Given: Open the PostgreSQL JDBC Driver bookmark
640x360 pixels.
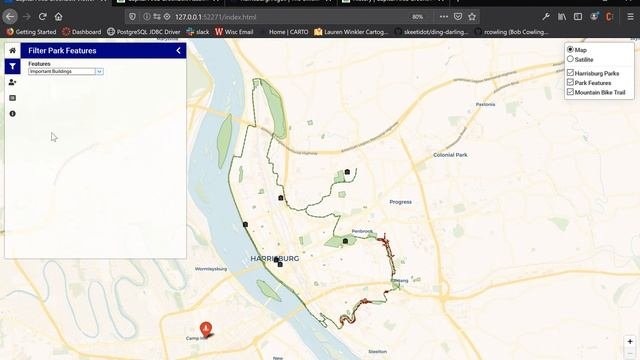Looking at the screenshot, I should pyautogui.click(x=144, y=32).
